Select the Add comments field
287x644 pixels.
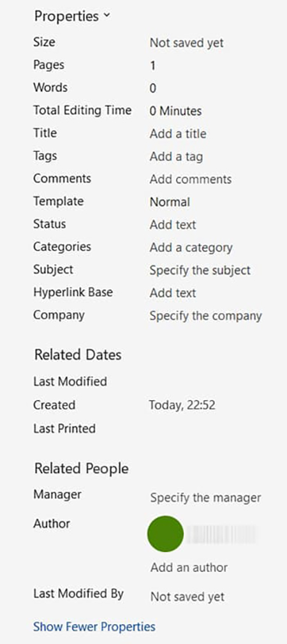click(x=191, y=179)
